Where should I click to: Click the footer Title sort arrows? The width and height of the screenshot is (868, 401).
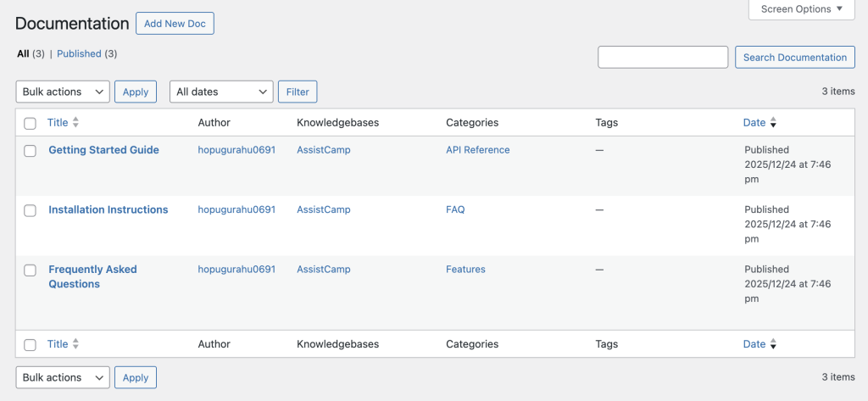click(x=75, y=344)
